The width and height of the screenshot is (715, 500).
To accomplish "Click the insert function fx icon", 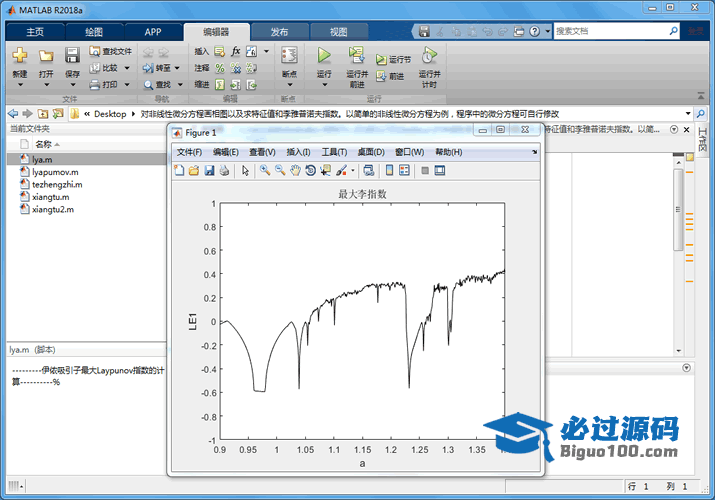I will 236,51.
